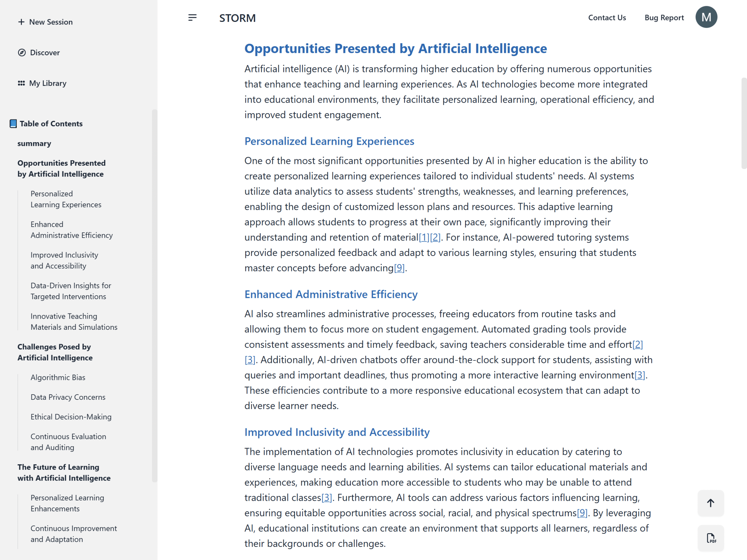
Task: Jump to Algorithmic Bias section
Action: [58, 377]
